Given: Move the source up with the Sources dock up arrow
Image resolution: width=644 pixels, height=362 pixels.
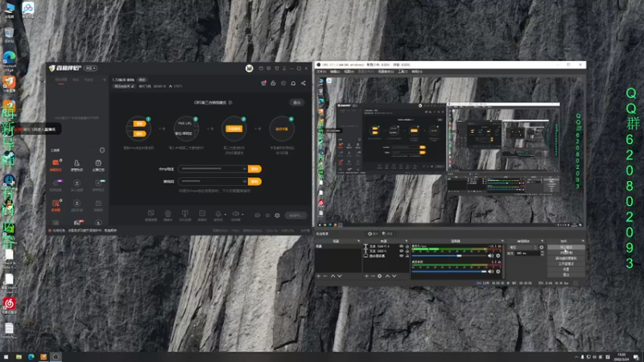Looking at the screenshot, I should 388,276.
